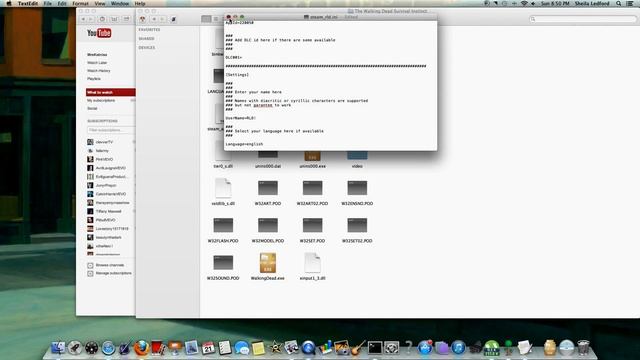Image resolution: width=640 pixels, height=360 pixels.
Task: Select the W32ENSND.POD file icon
Action: pos(357,188)
